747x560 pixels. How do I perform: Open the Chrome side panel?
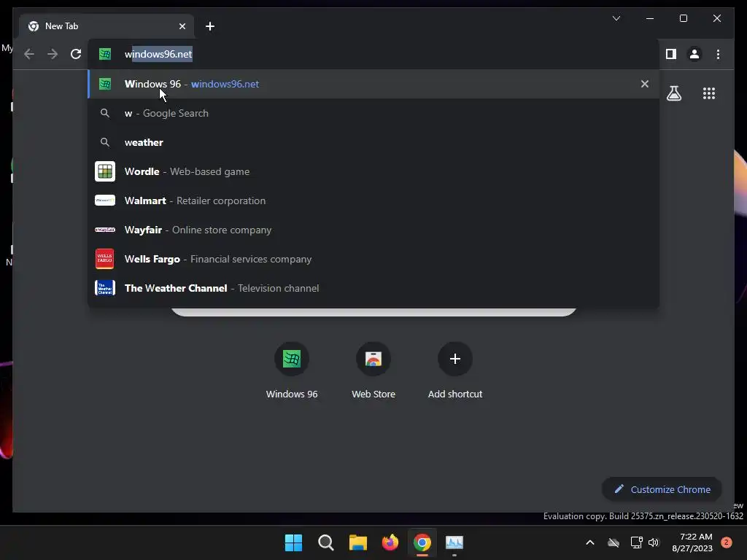[x=671, y=54]
